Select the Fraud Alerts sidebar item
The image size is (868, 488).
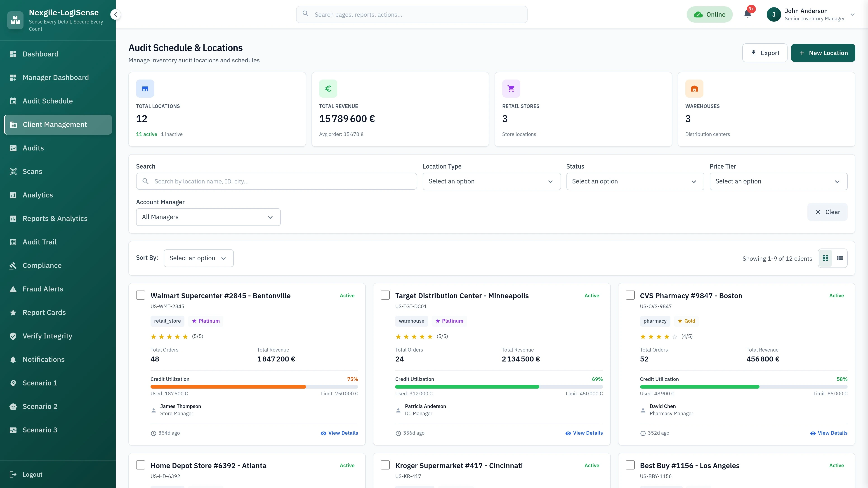[43, 289]
